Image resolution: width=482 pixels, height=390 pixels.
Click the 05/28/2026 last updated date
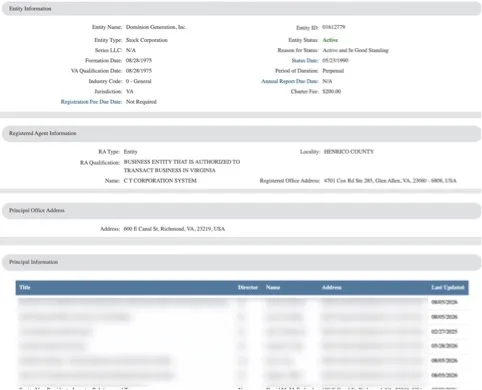tap(444, 346)
